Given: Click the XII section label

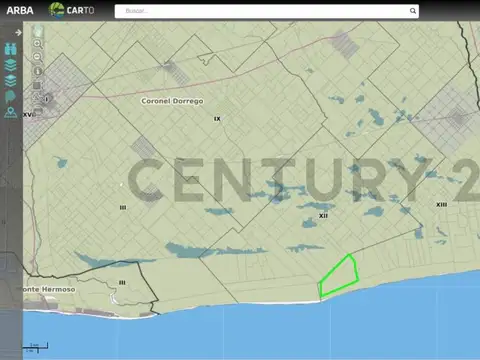Looking at the screenshot, I should point(323,216).
